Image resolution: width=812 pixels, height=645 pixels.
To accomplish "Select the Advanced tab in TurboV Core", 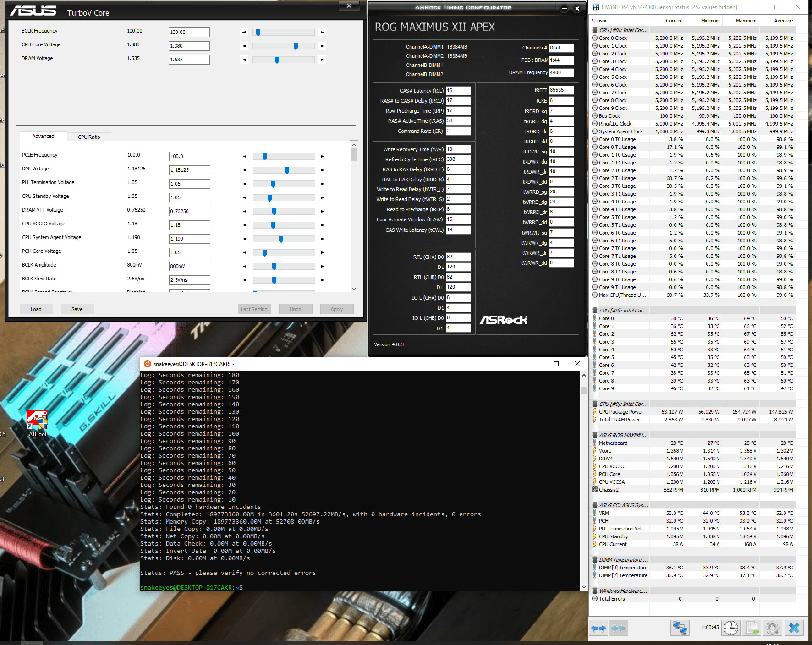I will [43, 136].
